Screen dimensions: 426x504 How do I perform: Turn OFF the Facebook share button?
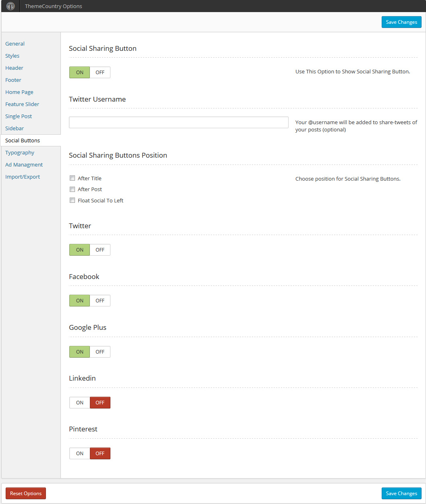coord(100,301)
